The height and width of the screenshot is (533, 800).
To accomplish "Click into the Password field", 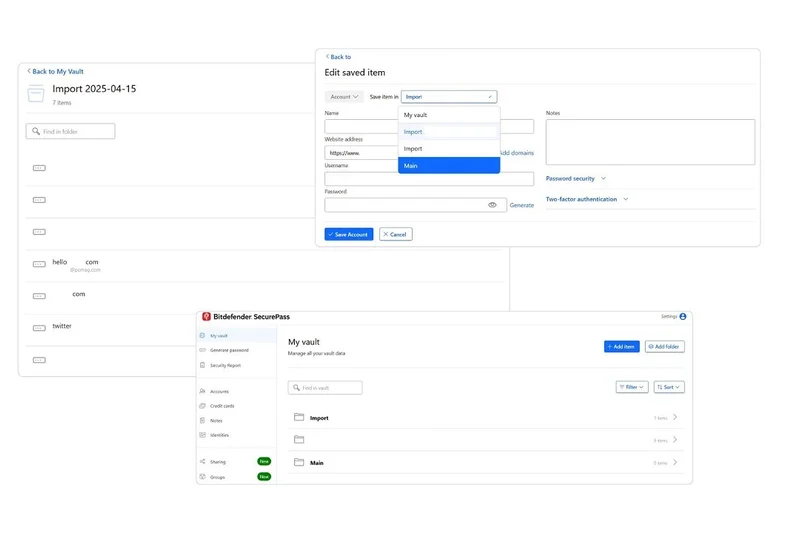I will 415,205.
